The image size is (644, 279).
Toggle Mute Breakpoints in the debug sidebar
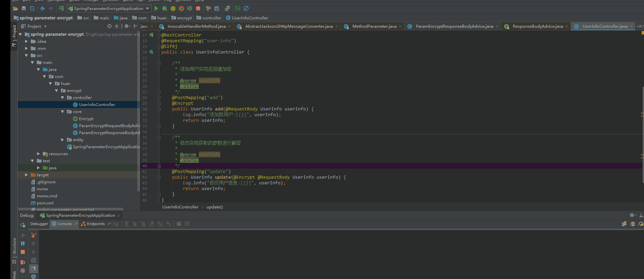point(23,271)
